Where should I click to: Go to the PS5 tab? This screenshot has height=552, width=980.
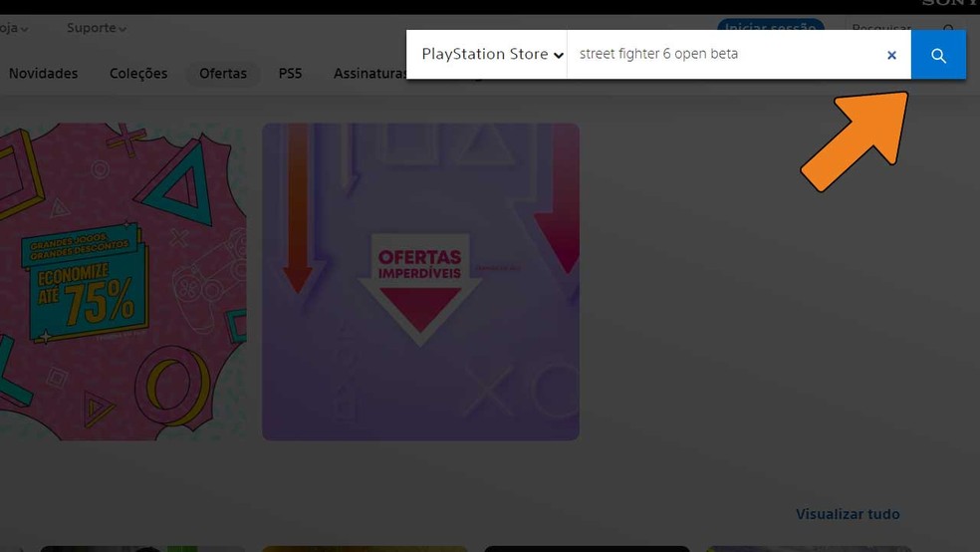(290, 74)
